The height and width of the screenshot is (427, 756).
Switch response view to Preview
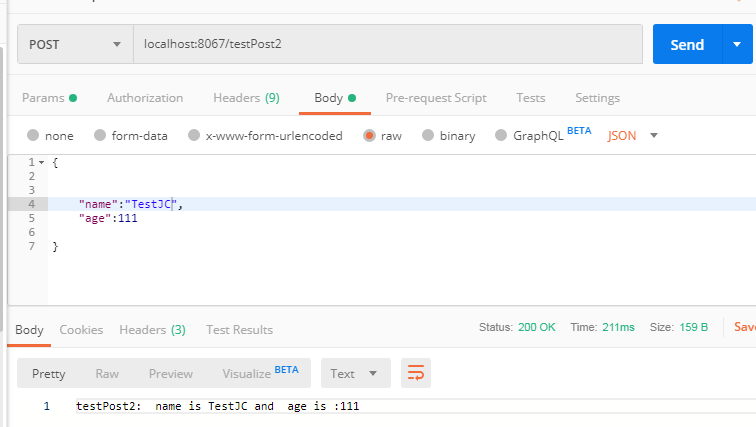pos(171,374)
